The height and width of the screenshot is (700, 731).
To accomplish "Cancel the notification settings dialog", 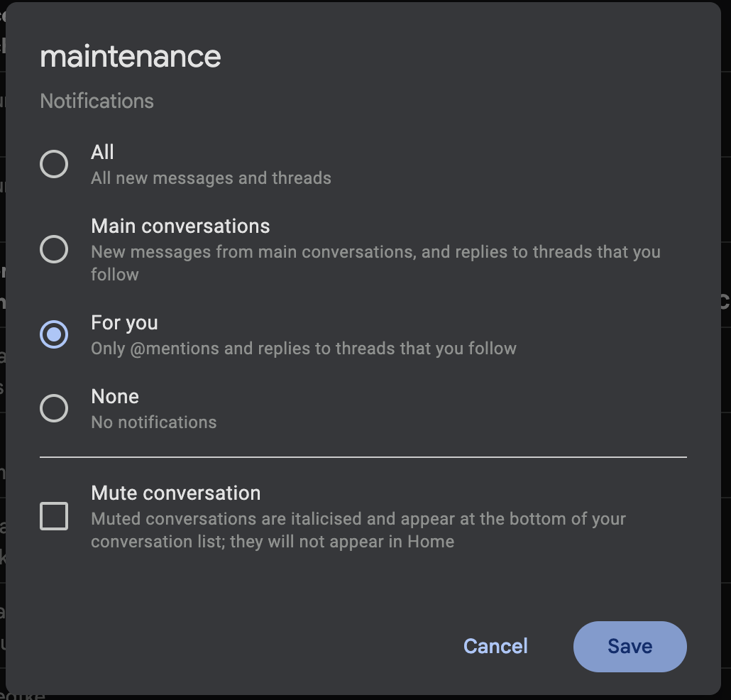I will [x=495, y=646].
